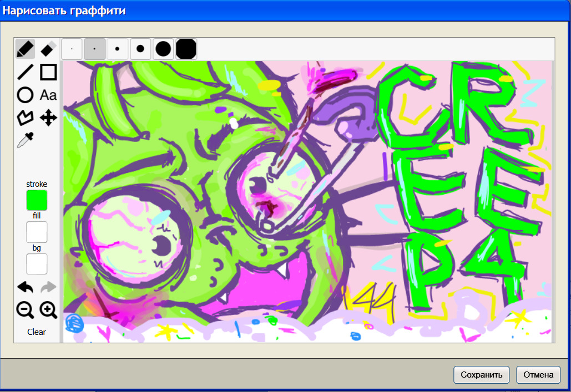This screenshot has width=571, height=392.
Task: Open the fill color swatch
Action: (x=37, y=232)
